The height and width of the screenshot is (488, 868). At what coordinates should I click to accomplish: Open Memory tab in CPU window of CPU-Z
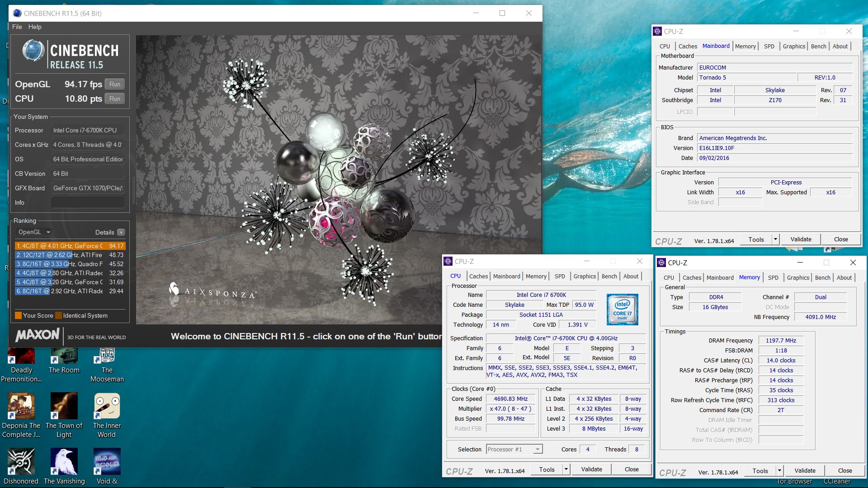[536, 276]
